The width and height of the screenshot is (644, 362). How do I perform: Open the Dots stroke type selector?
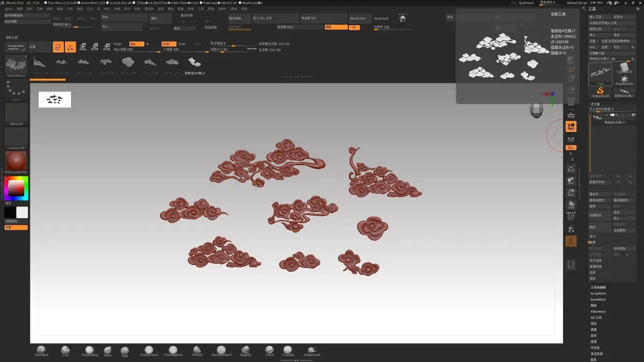pos(16,90)
